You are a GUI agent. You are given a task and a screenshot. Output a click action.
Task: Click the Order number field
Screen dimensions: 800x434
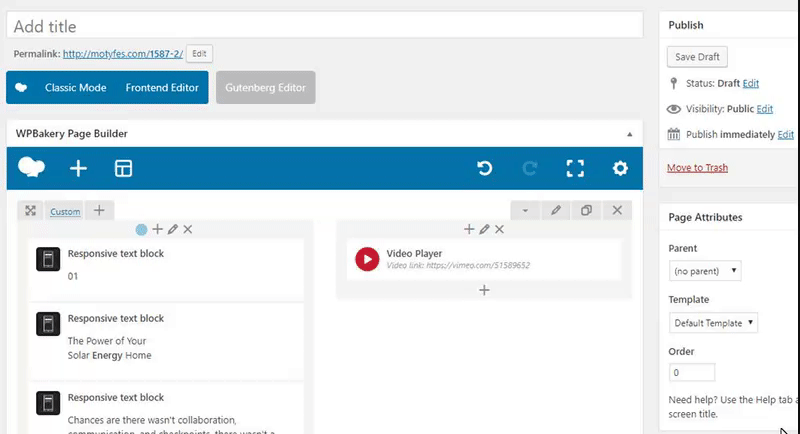coord(691,372)
